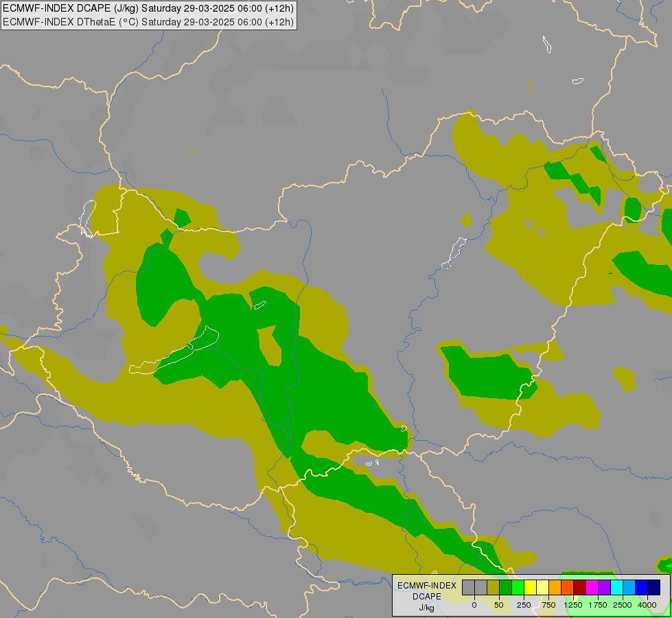Click the legend value label 50
The width and height of the screenshot is (672, 618).
(499, 605)
